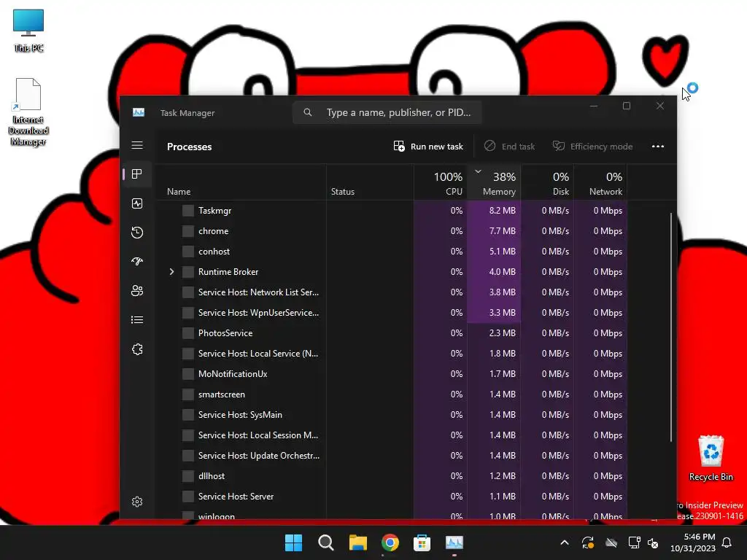Open the App history page icon
Viewport: 747px width, 560px height.
137,233
